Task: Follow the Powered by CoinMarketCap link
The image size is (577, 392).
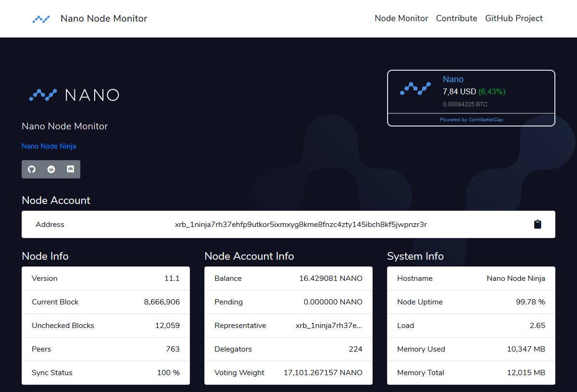Action: [471, 120]
